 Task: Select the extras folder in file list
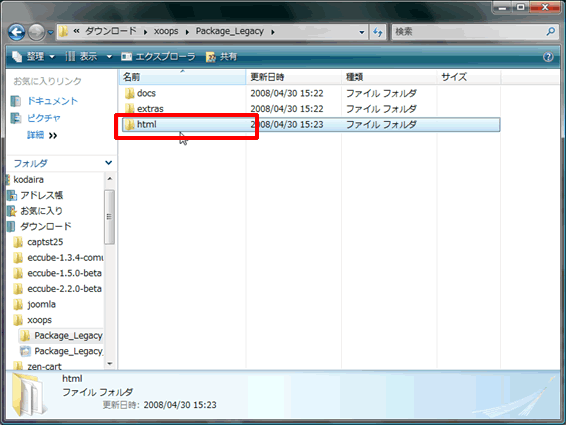point(144,109)
